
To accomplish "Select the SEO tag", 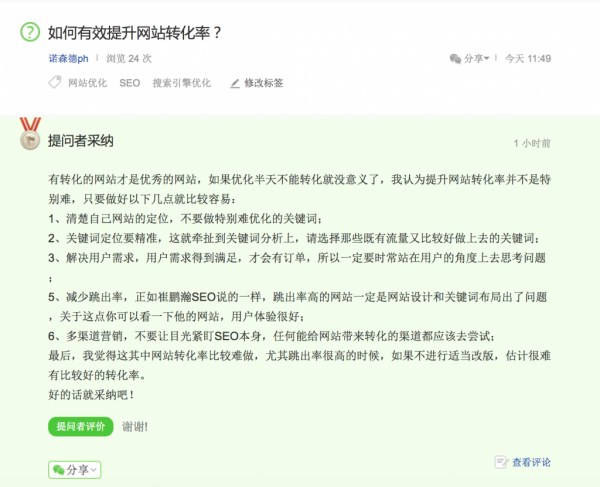I will [x=130, y=83].
